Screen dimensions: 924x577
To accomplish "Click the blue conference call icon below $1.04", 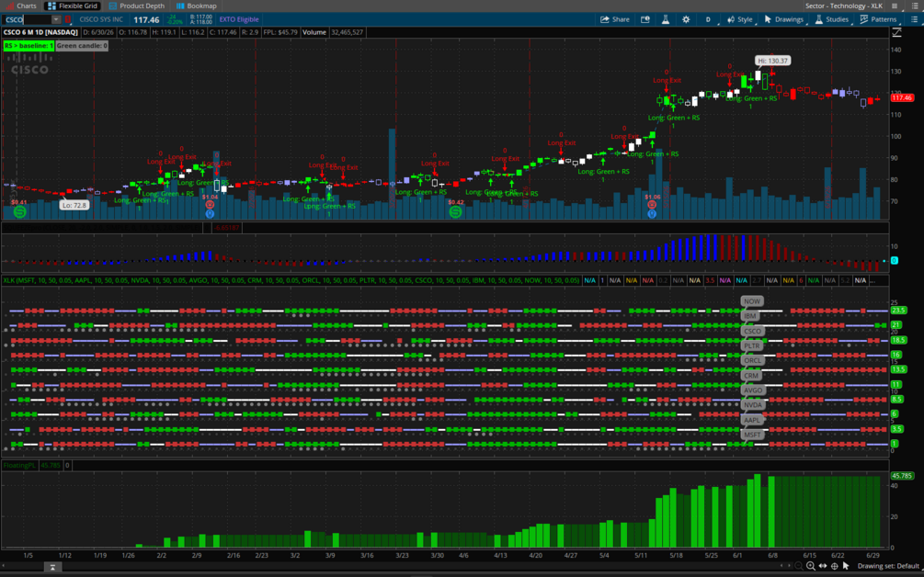I will pyautogui.click(x=210, y=214).
